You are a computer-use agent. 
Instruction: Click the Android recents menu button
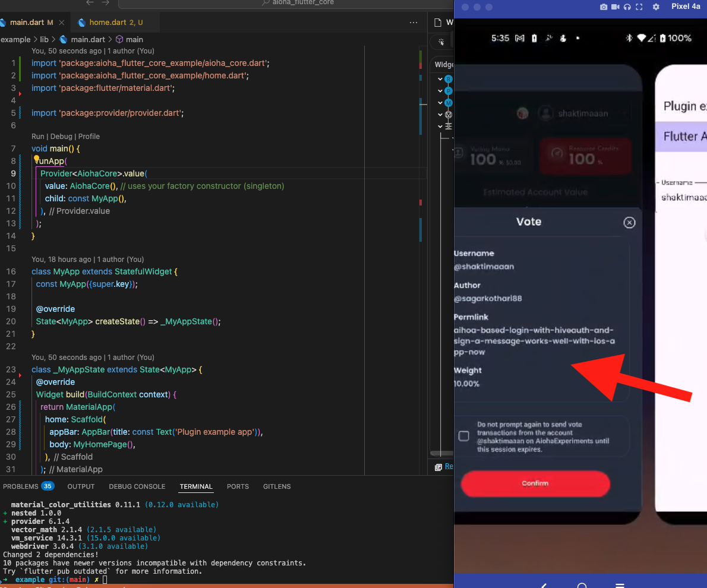[620, 585]
